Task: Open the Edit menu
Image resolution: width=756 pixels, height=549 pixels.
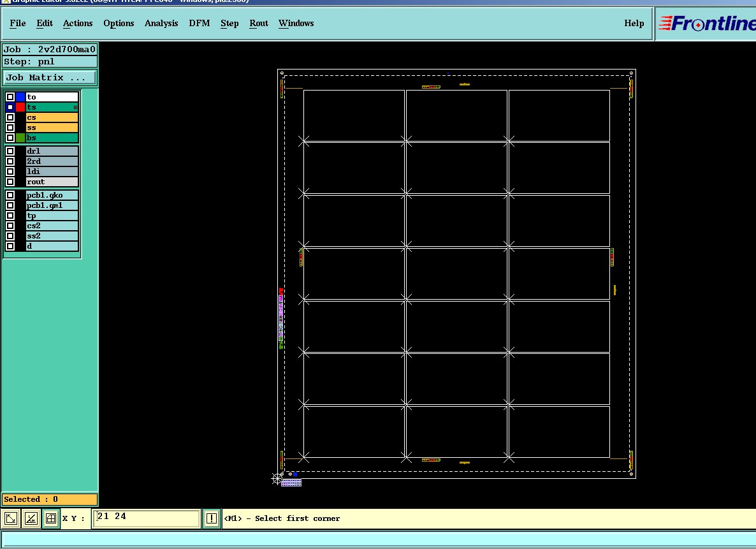Action: (45, 23)
